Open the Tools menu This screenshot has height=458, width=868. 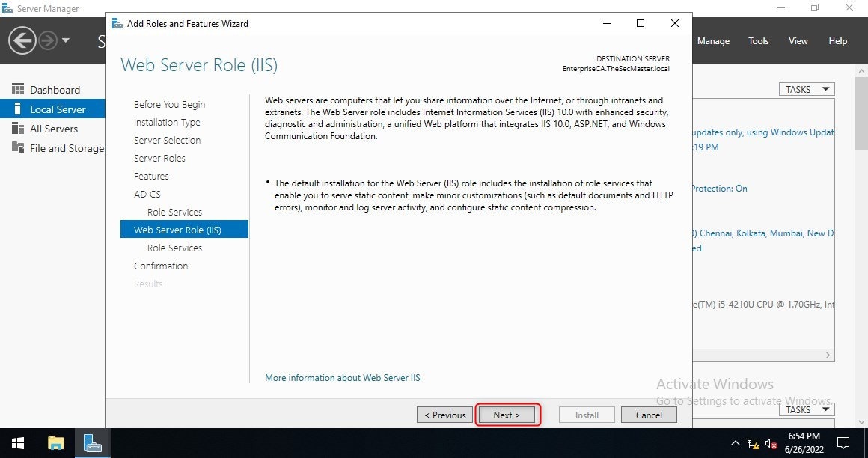coord(759,41)
